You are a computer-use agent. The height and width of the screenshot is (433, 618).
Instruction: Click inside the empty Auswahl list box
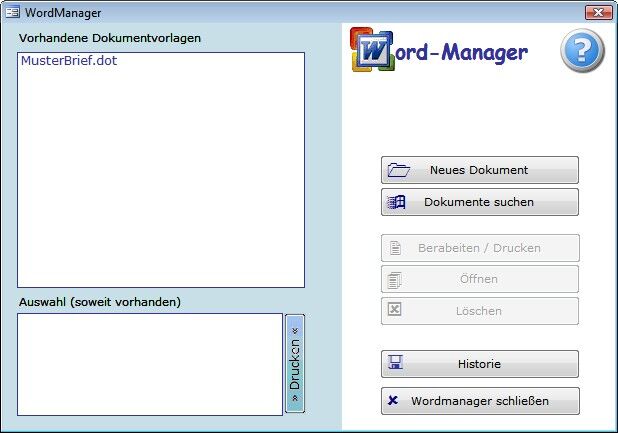pos(150,364)
